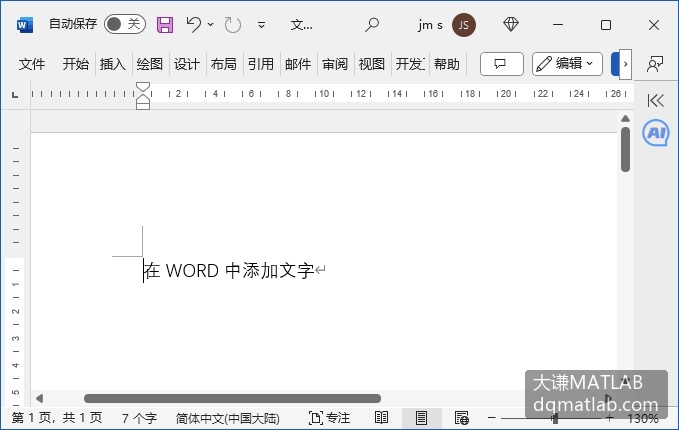Click the tab stop selector on ruler
Viewport: 679px width, 430px height.
coord(15,94)
